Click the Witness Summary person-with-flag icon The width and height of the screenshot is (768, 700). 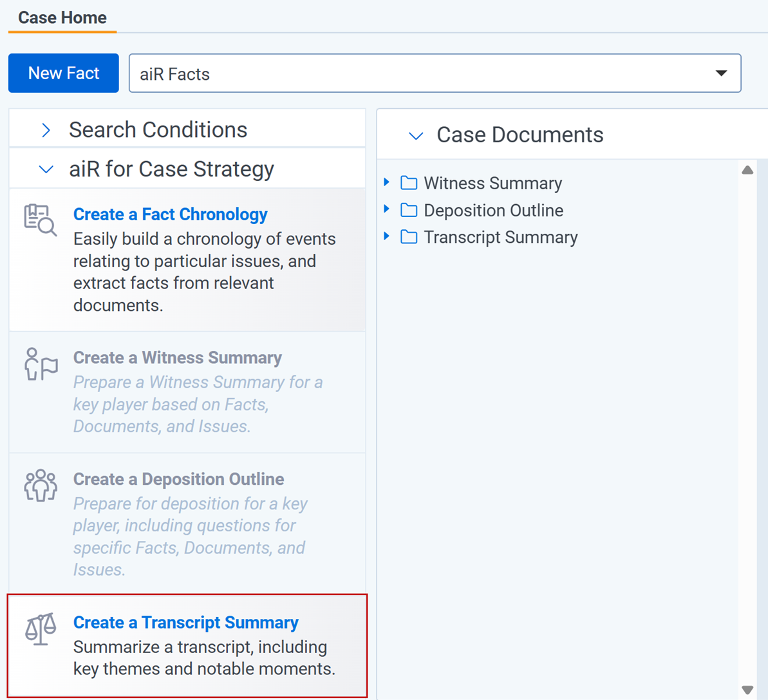(41, 364)
